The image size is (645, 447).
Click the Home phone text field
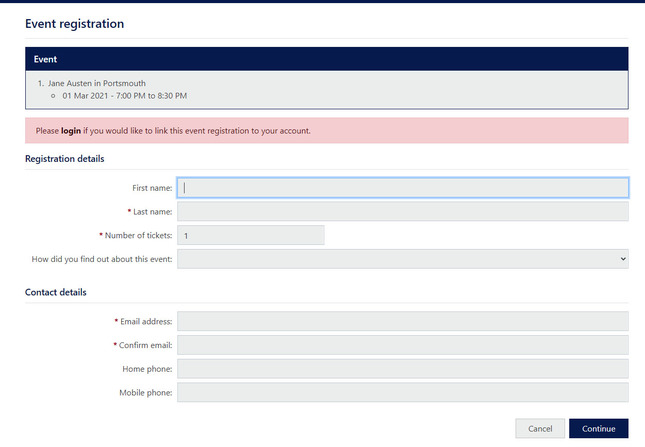point(402,369)
